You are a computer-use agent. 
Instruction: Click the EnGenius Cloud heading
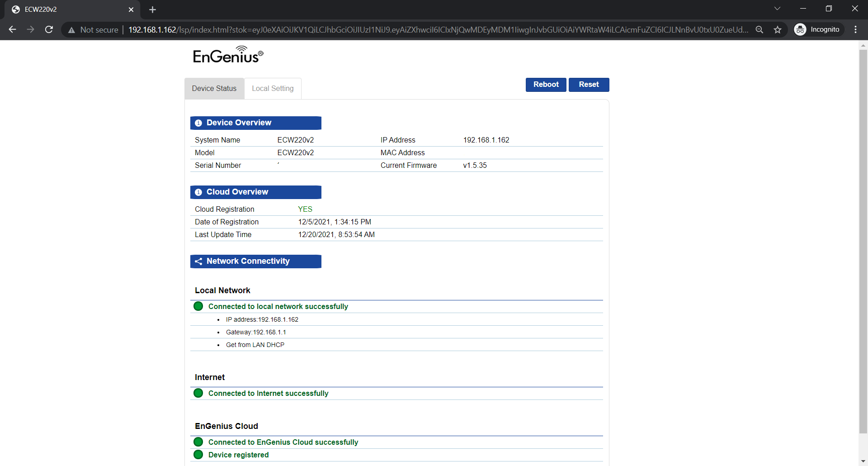[226, 426]
